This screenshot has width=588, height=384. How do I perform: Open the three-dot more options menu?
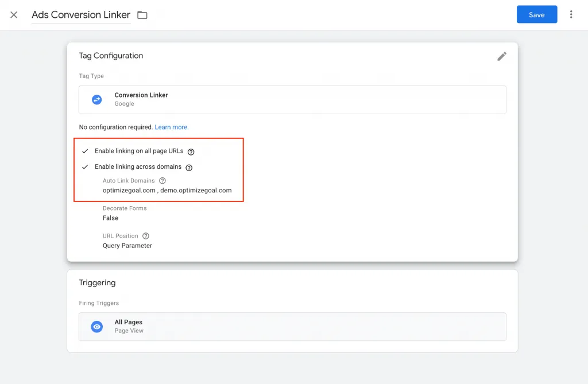(x=571, y=14)
